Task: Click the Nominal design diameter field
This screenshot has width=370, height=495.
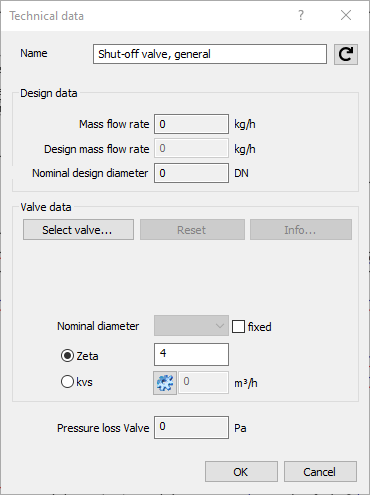Action: 191,173
